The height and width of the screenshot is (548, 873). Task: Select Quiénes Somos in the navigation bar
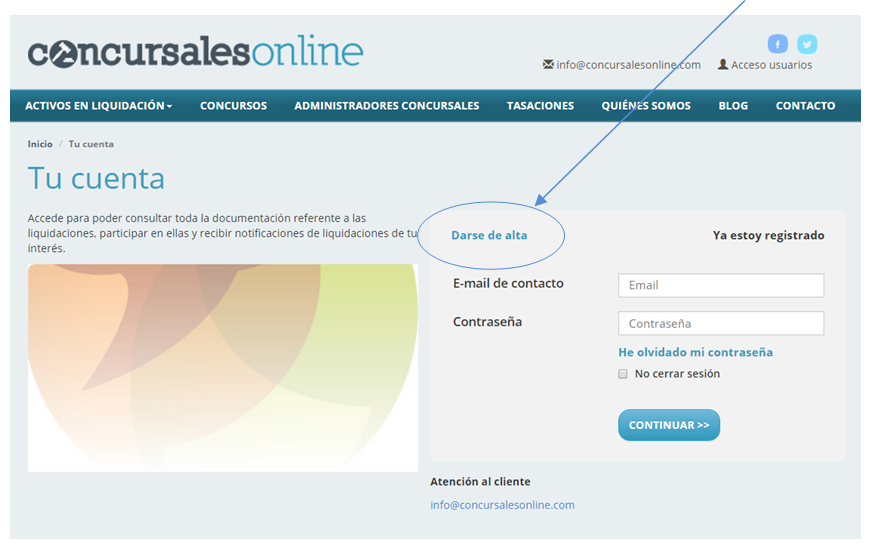click(646, 106)
